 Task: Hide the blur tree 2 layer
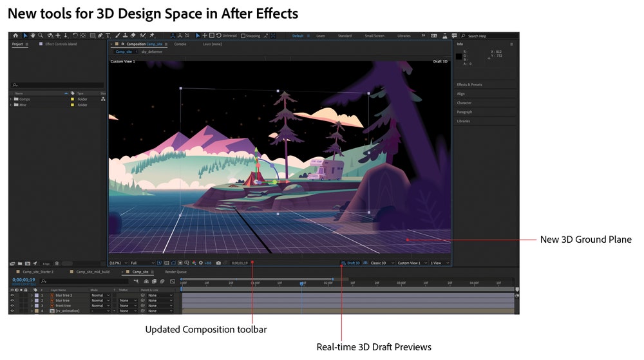(x=12, y=295)
